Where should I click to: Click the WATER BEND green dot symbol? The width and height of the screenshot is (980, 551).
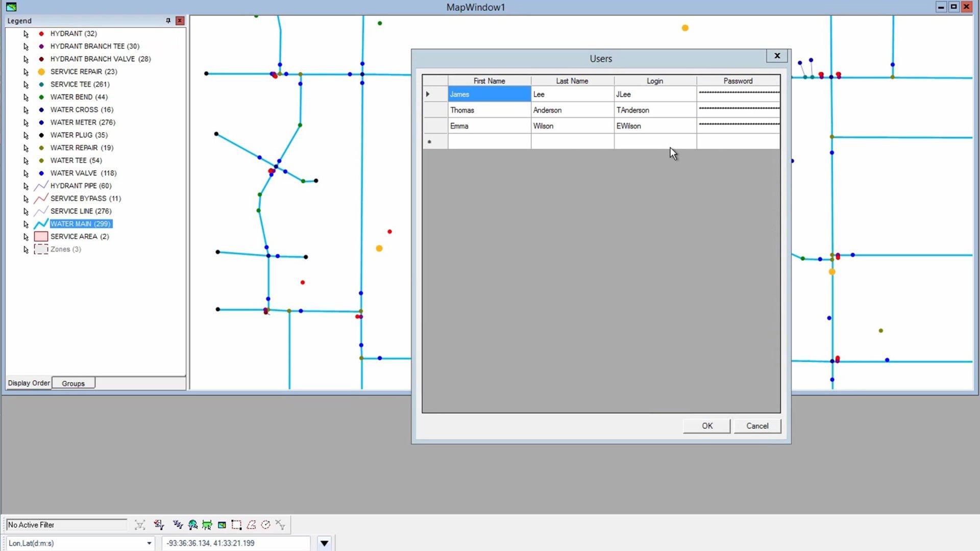click(41, 97)
